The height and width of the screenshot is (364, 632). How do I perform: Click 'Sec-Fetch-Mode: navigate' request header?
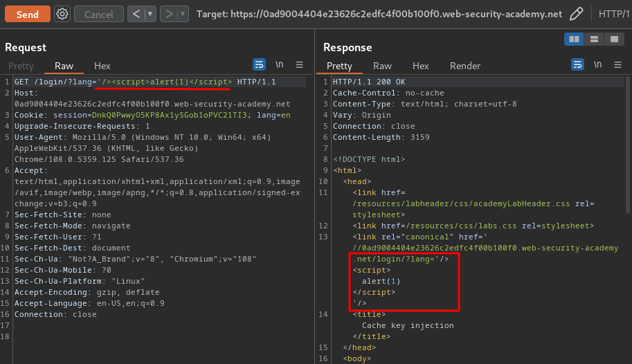point(73,226)
